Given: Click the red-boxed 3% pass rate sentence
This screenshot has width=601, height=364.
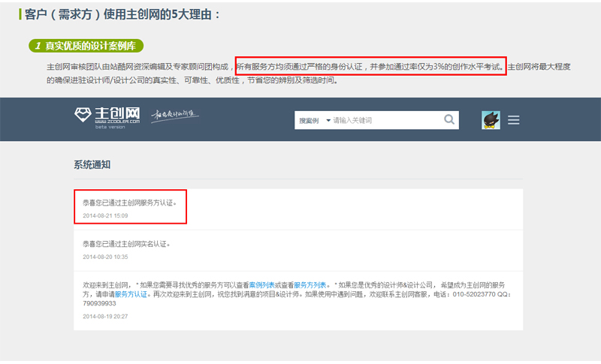Looking at the screenshot, I should click(x=370, y=67).
